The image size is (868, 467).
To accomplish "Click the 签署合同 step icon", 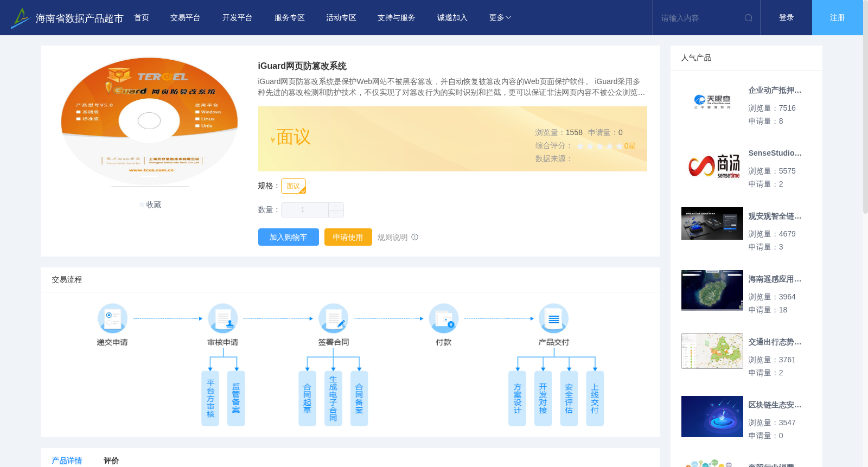I will (x=333, y=318).
